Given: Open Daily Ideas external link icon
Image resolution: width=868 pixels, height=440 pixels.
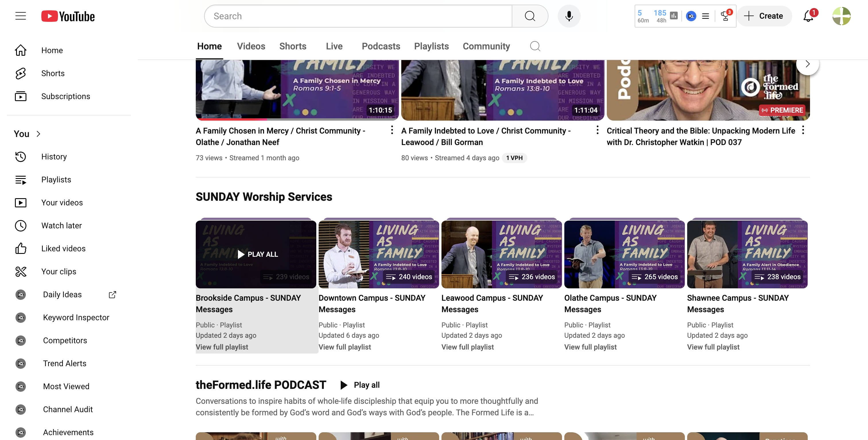Looking at the screenshot, I should (112, 294).
